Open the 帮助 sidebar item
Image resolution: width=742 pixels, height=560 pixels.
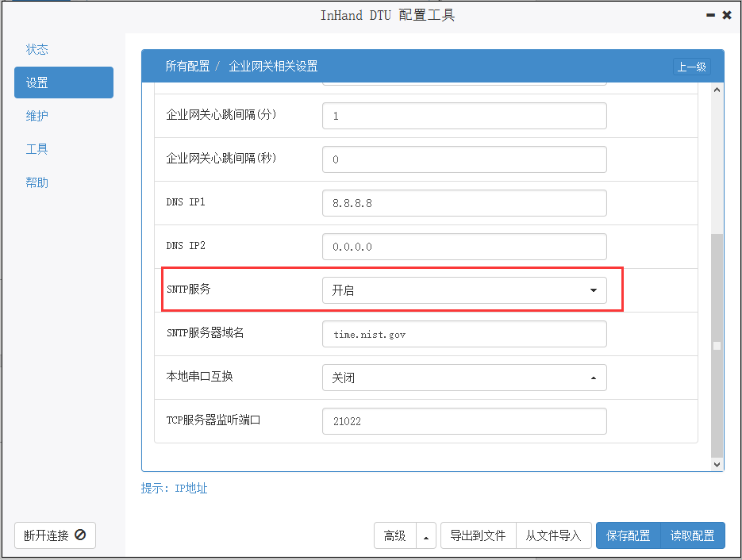(37, 182)
